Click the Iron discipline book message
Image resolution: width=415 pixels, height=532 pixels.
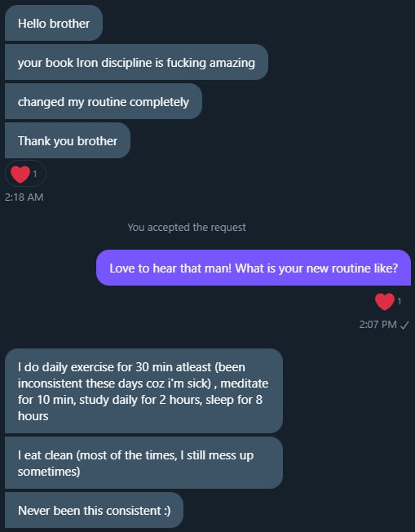pyautogui.click(x=136, y=63)
